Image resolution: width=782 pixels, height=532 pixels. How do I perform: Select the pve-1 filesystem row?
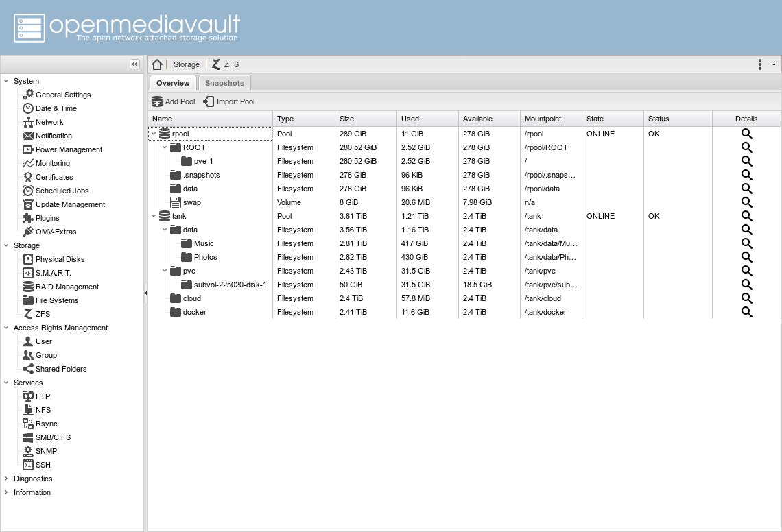pos(464,161)
